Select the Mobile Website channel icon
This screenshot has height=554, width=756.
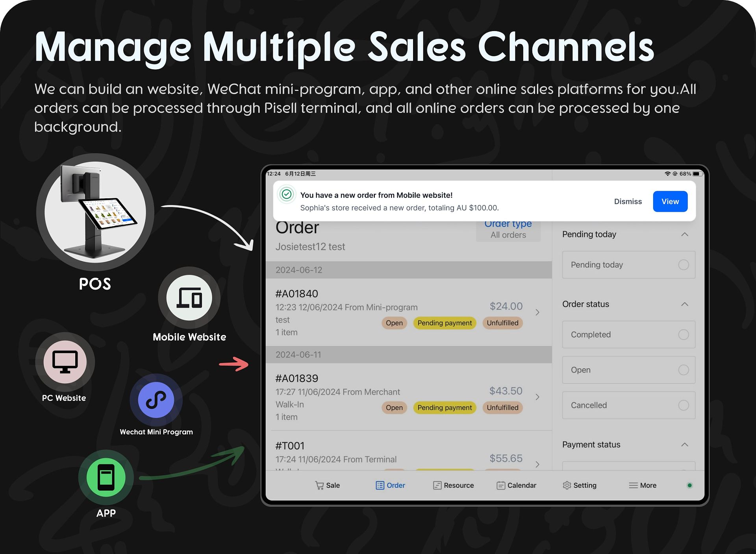pyautogui.click(x=189, y=298)
